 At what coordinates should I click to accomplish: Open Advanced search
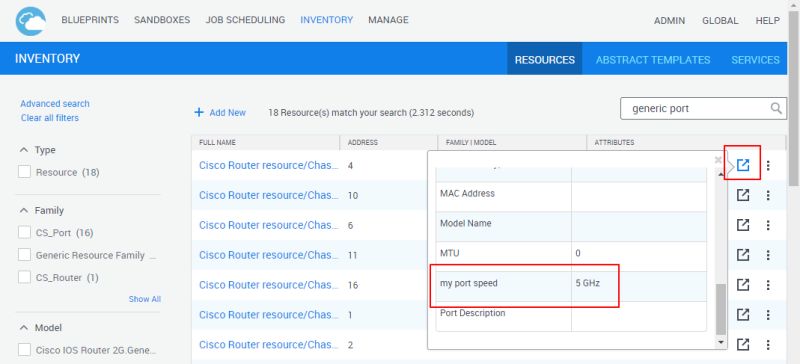[x=55, y=104]
